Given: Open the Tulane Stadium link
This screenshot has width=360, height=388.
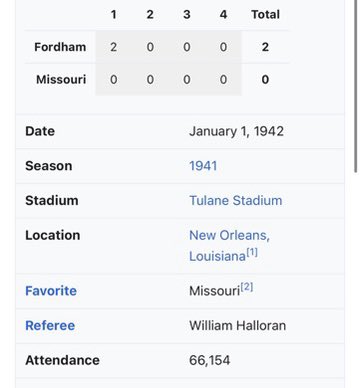Looking at the screenshot, I should click(236, 200).
